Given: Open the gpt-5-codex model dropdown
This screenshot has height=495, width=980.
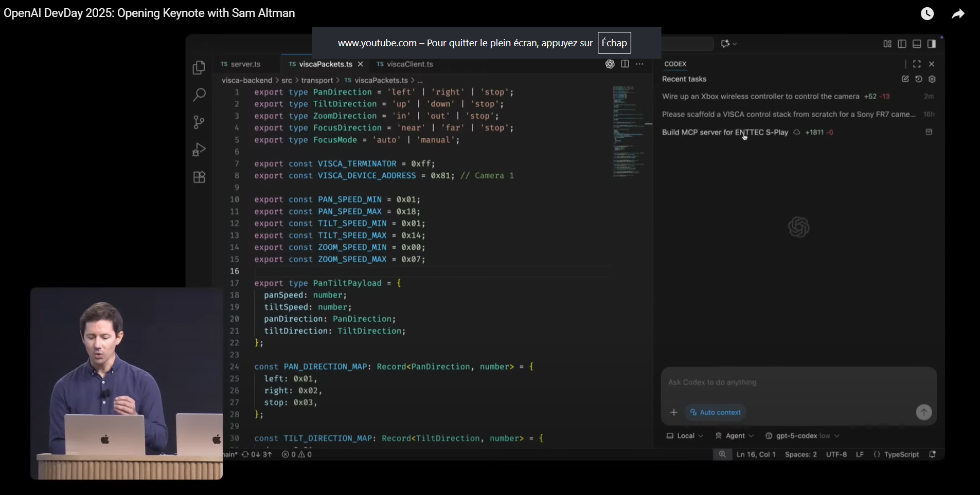Looking at the screenshot, I should pyautogui.click(x=802, y=436).
